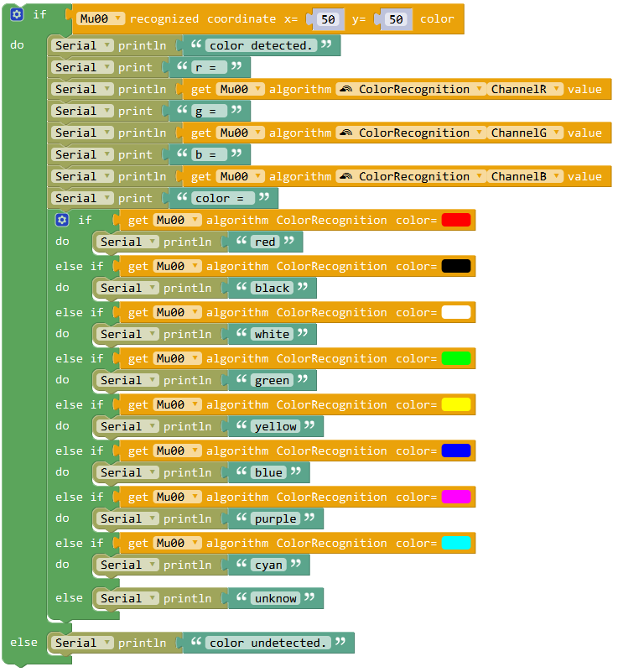Edit the "blue" text string
The height and width of the screenshot is (672, 618).
268,472
